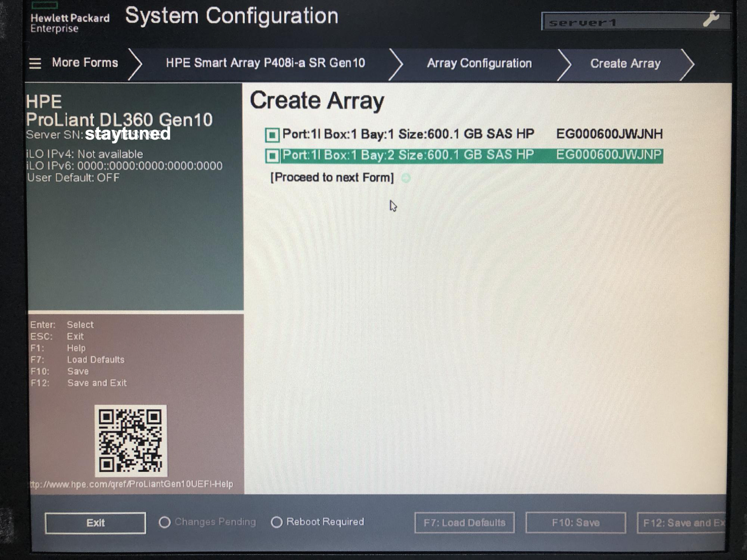Click Proceed to next Form link
Screen dimensions: 747x560
pyautogui.click(x=332, y=177)
